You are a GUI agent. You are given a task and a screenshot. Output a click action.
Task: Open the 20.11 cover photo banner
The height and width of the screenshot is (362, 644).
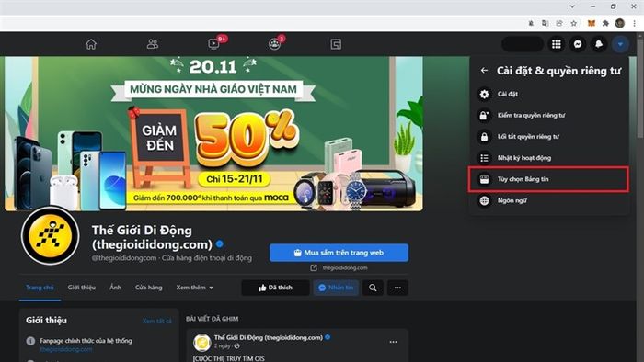click(213, 133)
